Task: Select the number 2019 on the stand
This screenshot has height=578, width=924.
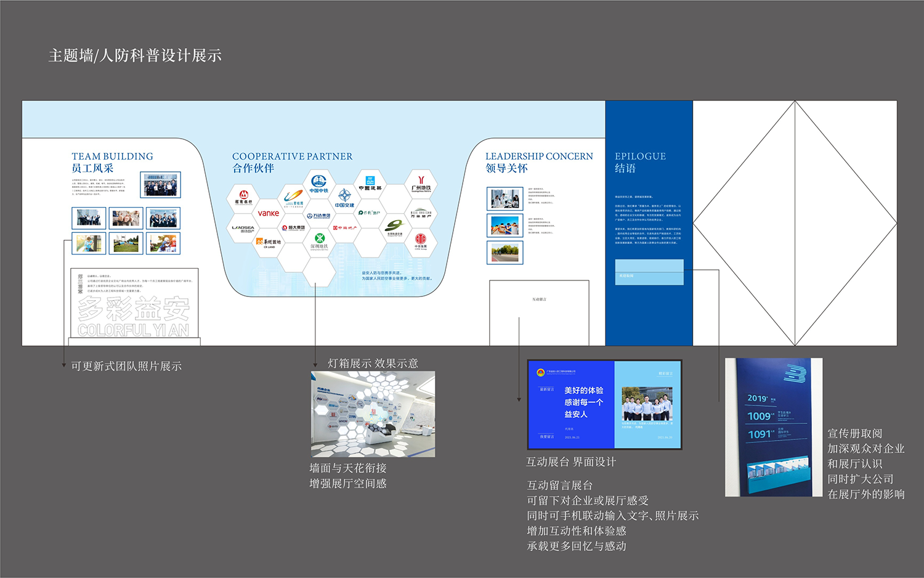Action: coord(758,398)
